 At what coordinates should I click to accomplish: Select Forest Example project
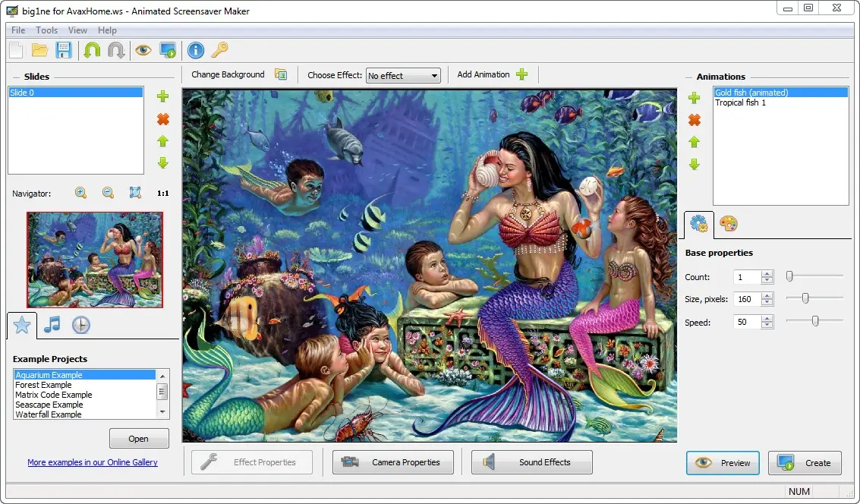point(85,384)
